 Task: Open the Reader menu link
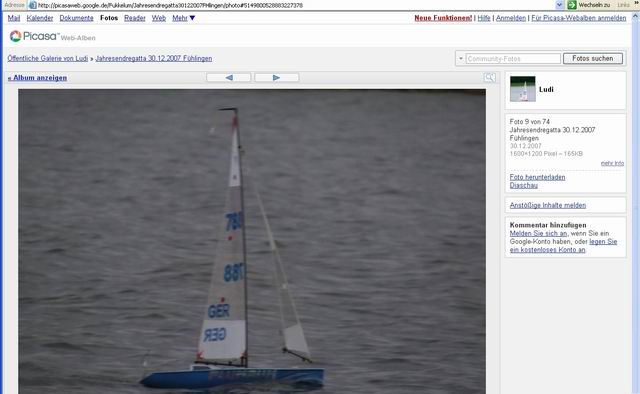(x=135, y=18)
